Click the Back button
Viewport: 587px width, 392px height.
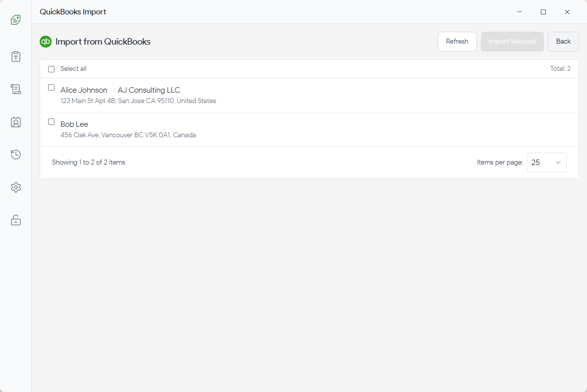tap(563, 42)
